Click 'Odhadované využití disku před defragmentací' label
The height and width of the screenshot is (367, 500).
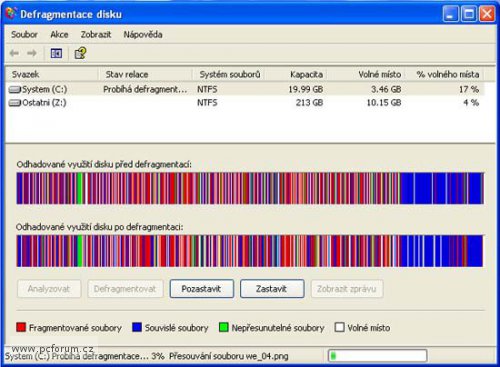[104, 165]
